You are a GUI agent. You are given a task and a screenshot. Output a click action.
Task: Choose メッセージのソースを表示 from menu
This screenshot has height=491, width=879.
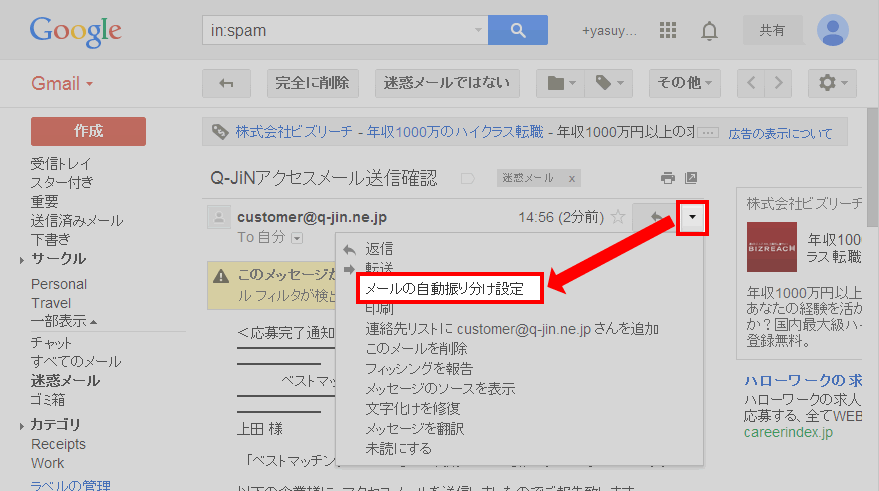pyautogui.click(x=440, y=388)
